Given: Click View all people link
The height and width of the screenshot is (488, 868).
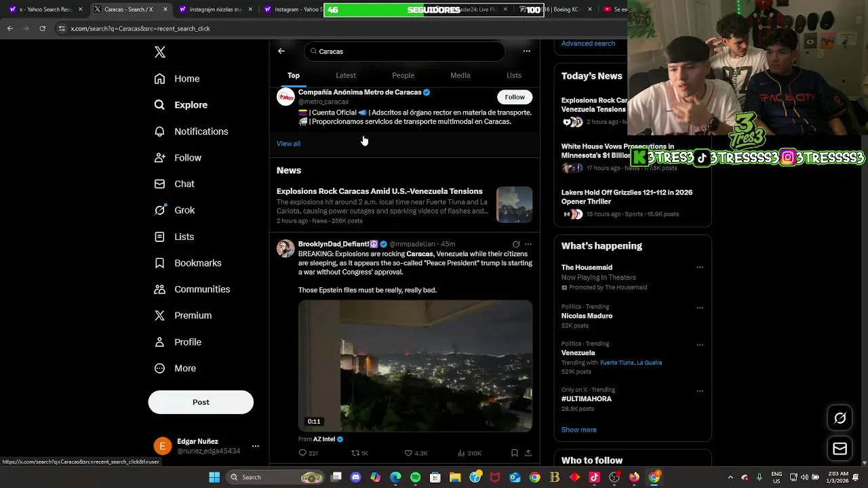Looking at the screenshot, I should click(x=288, y=144).
